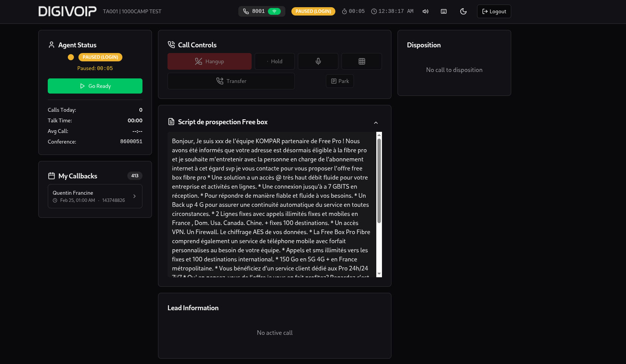The width and height of the screenshot is (626, 364).
Task: Click the Hold button
Action: pos(275,61)
